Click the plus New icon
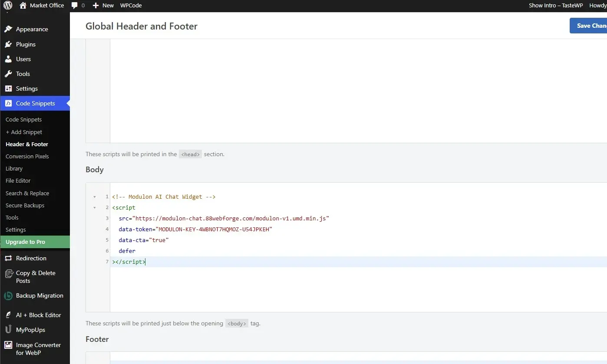The image size is (607, 364). tap(96, 6)
